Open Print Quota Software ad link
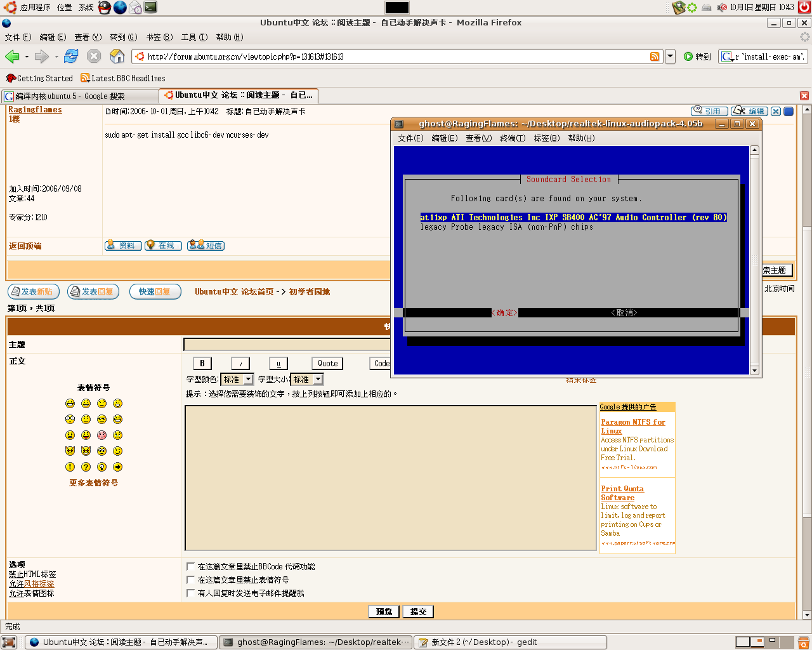Screen dimensions: 812x650 pos(622,493)
